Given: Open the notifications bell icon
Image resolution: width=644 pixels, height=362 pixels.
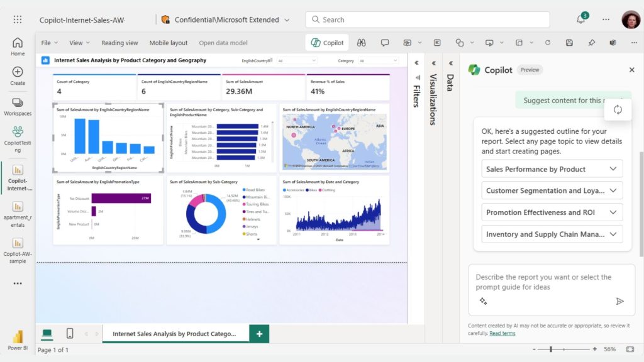Looking at the screenshot, I should [x=581, y=19].
